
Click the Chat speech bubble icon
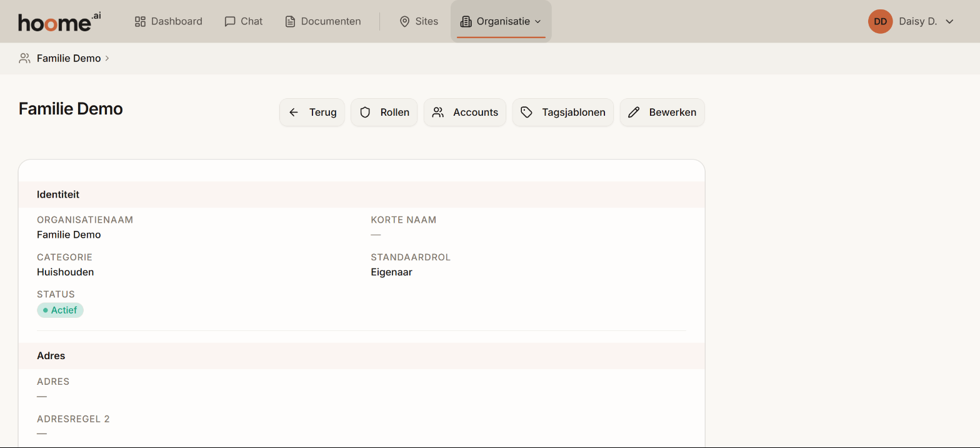(229, 21)
